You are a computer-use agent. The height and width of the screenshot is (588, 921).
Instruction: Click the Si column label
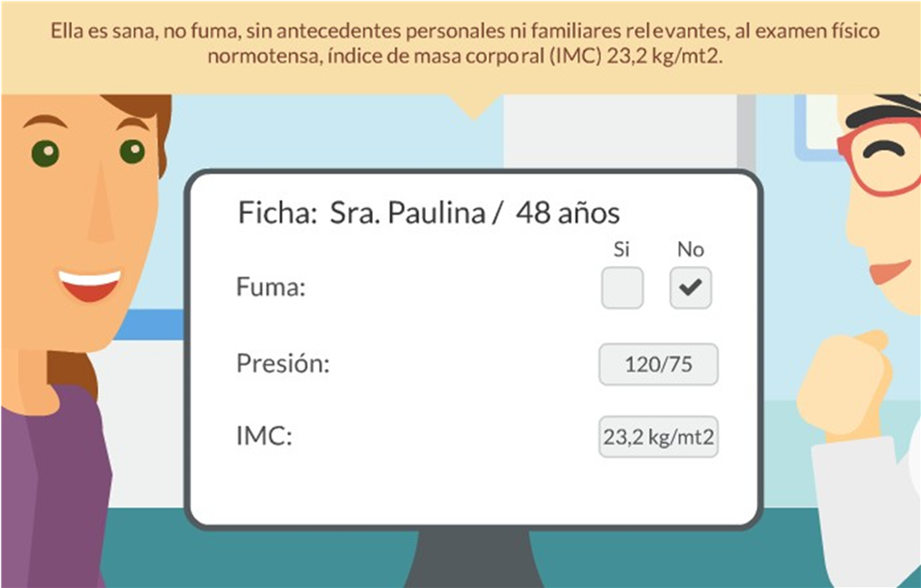point(621,249)
